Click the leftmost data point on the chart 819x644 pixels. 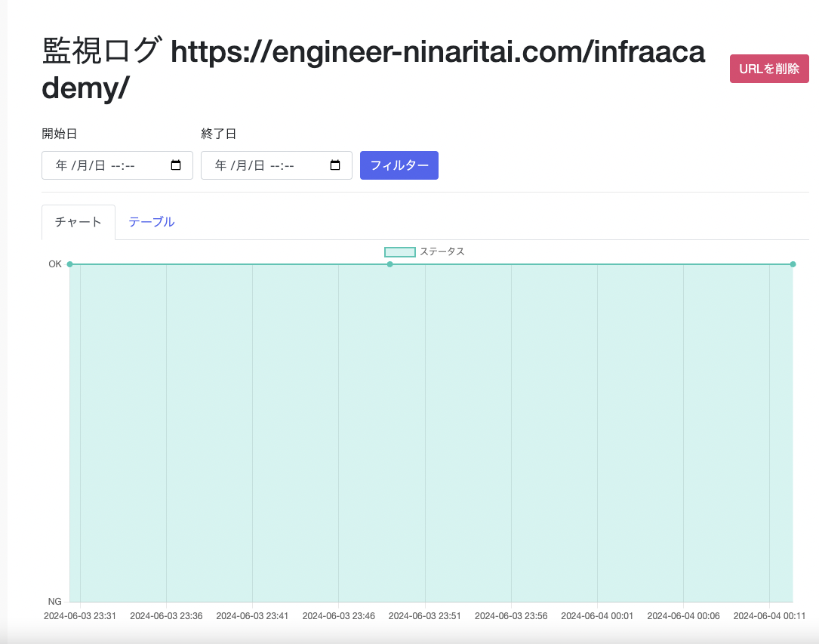click(x=69, y=264)
